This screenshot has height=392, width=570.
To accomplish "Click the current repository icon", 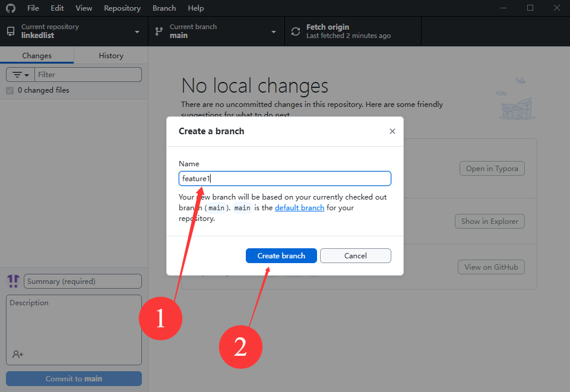I will click(11, 31).
